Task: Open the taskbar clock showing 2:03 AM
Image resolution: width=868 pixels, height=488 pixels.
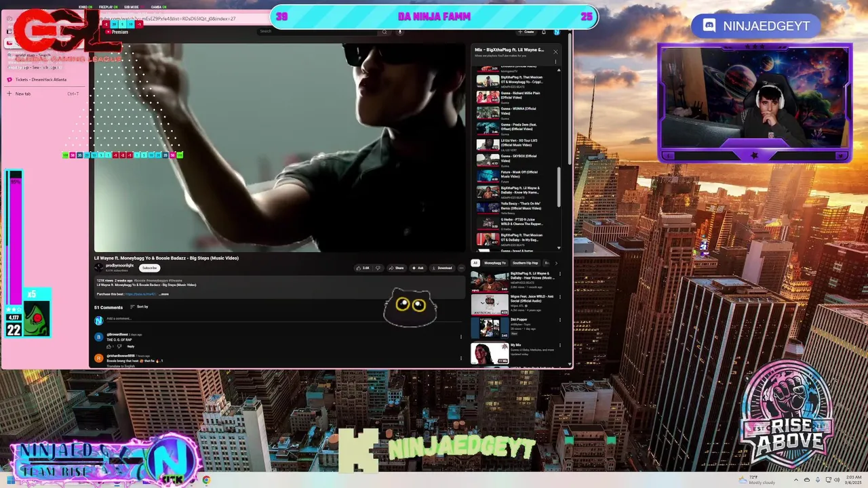Action: point(852,480)
